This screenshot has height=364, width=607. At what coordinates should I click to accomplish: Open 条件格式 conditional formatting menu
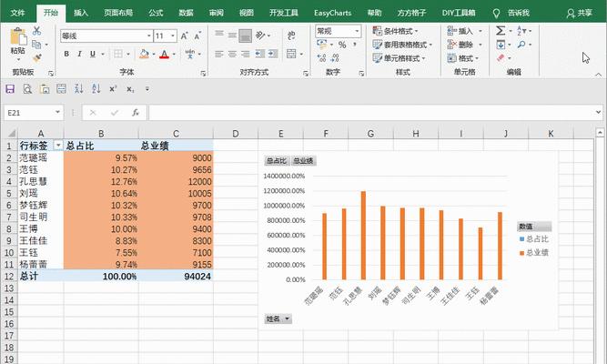coord(395,31)
